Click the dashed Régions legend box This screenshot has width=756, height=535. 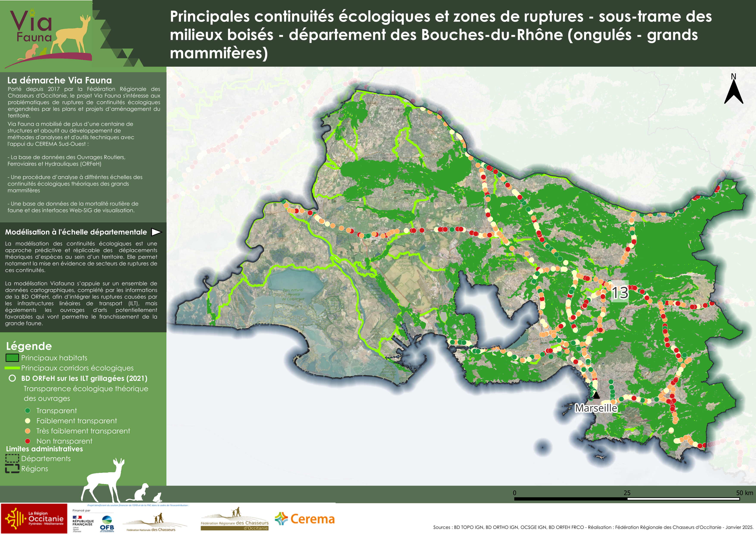12,469
